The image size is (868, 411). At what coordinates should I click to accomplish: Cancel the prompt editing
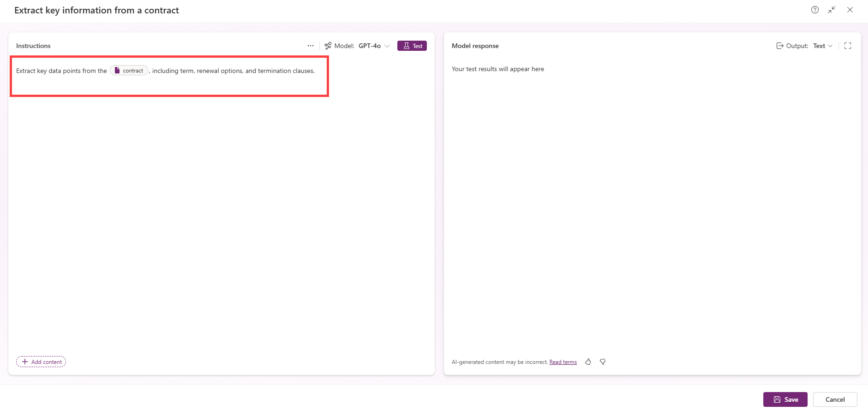coord(835,399)
